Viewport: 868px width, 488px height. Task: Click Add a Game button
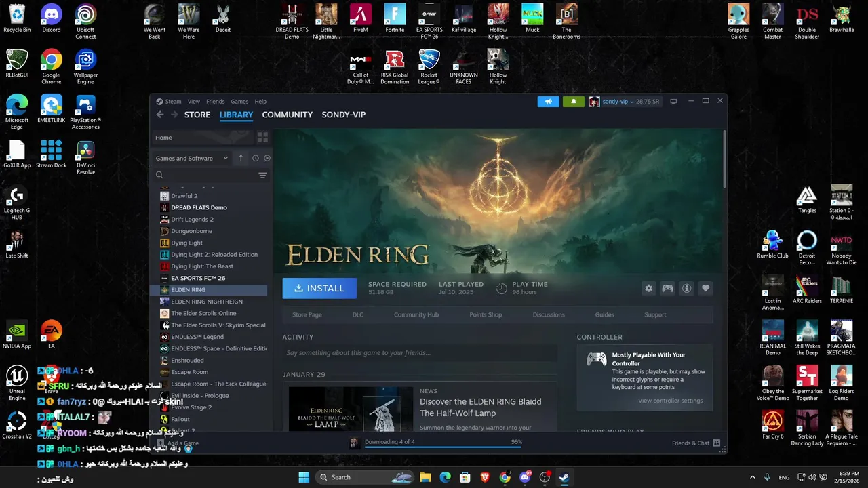click(x=178, y=443)
